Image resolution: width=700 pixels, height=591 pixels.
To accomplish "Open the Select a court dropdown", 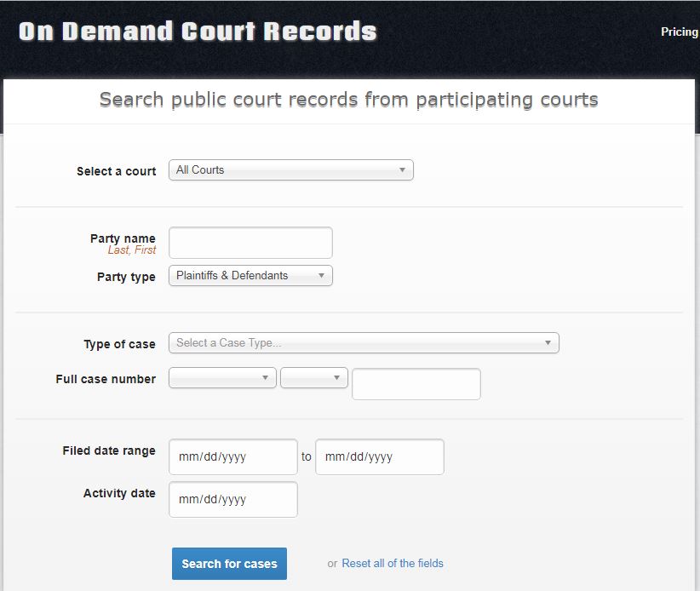I will pyautogui.click(x=291, y=170).
